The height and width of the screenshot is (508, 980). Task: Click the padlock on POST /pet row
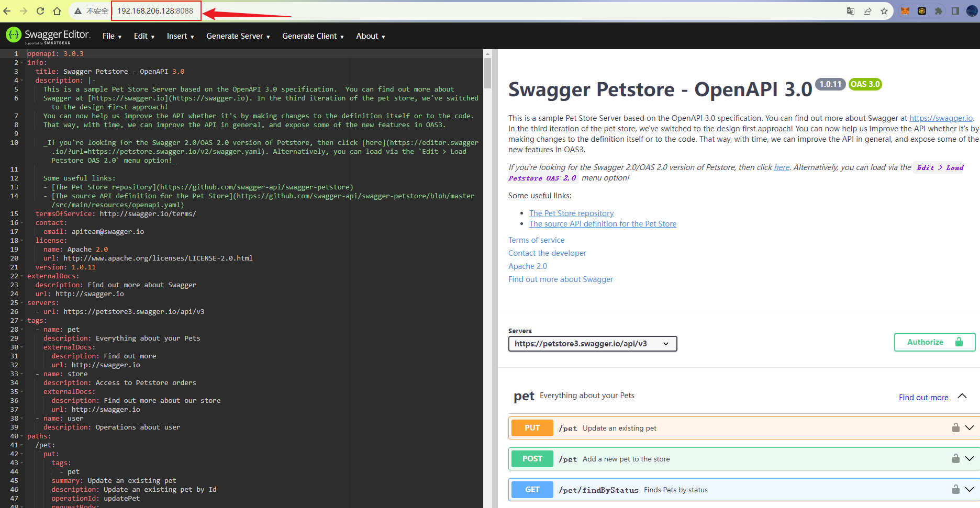955,458
